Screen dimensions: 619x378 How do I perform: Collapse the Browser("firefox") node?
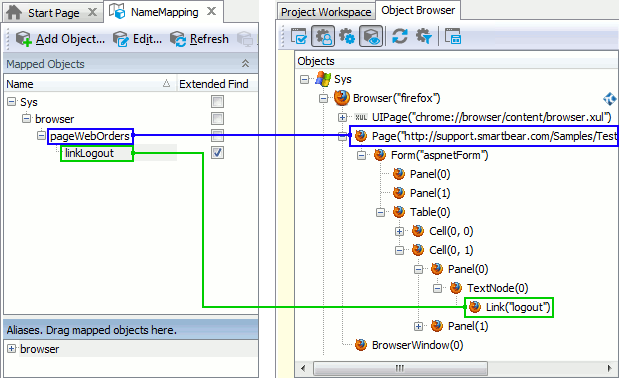tap(323, 98)
